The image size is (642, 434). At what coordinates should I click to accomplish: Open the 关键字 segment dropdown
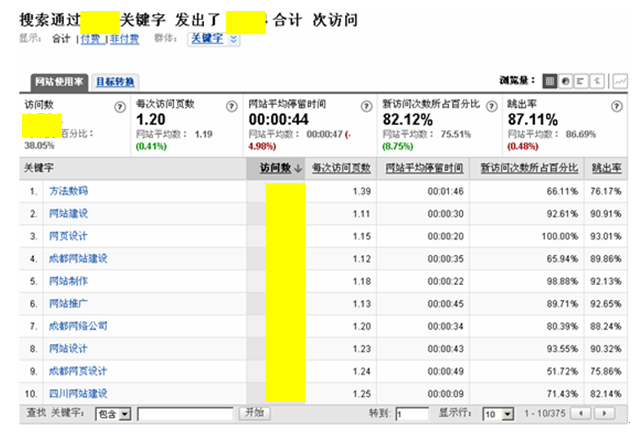(x=214, y=39)
